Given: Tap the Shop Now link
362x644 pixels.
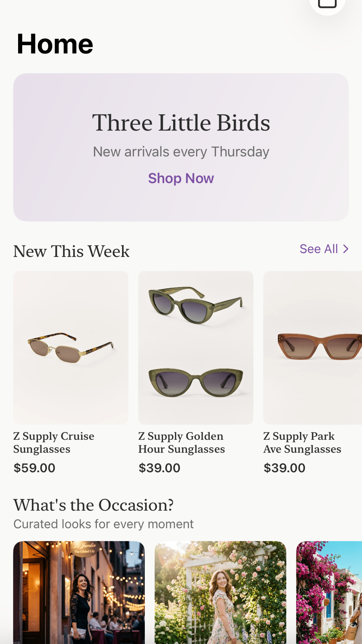Looking at the screenshot, I should [181, 178].
